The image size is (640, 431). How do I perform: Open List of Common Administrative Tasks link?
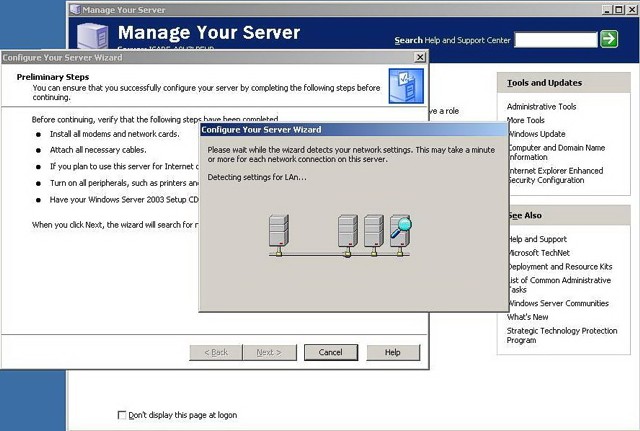pyautogui.click(x=559, y=285)
